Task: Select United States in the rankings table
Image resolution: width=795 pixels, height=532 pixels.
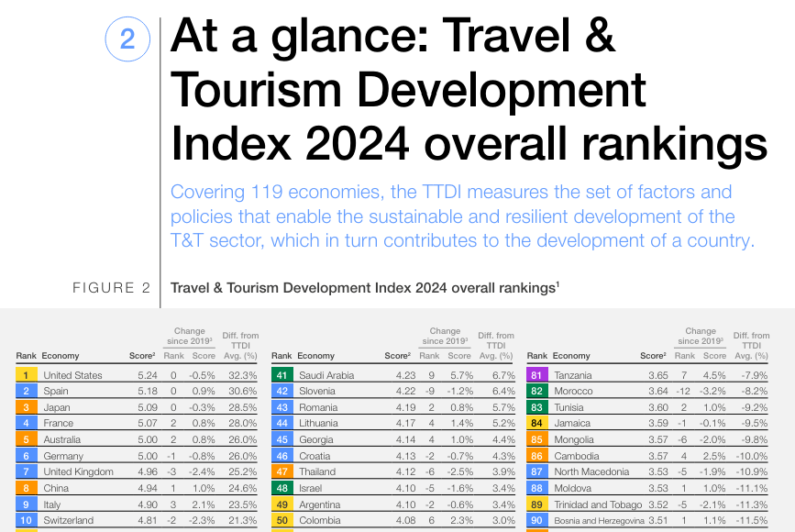Action: pos(72,375)
